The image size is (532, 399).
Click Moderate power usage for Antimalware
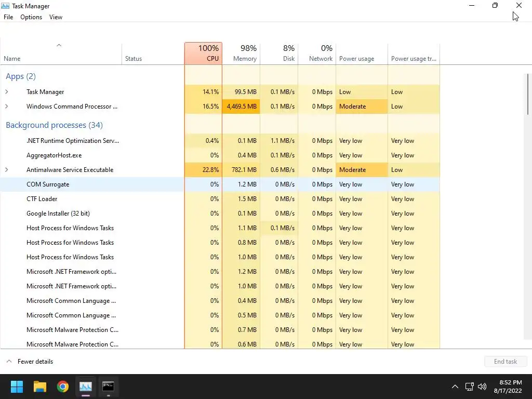click(x=362, y=170)
